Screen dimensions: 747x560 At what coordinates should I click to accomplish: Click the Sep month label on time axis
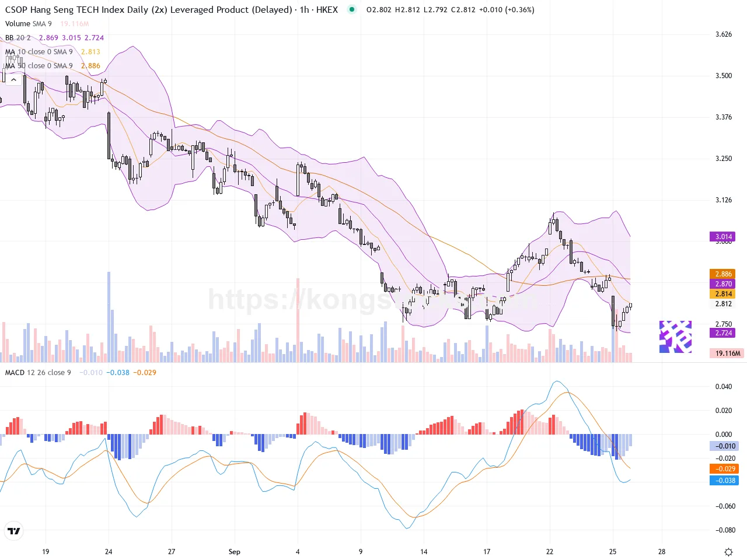[235, 552]
